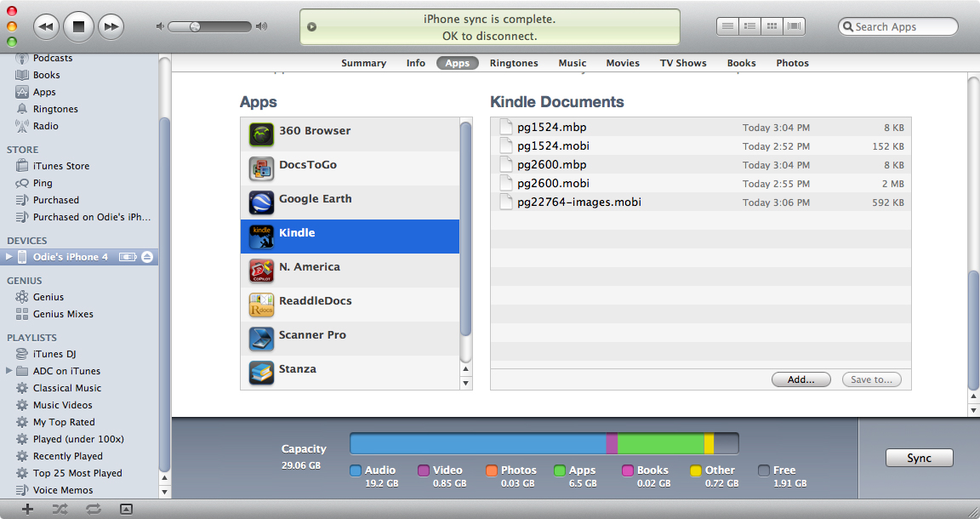Click the low-volume speaker icon
This screenshot has height=519, width=980.
tap(160, 26)
